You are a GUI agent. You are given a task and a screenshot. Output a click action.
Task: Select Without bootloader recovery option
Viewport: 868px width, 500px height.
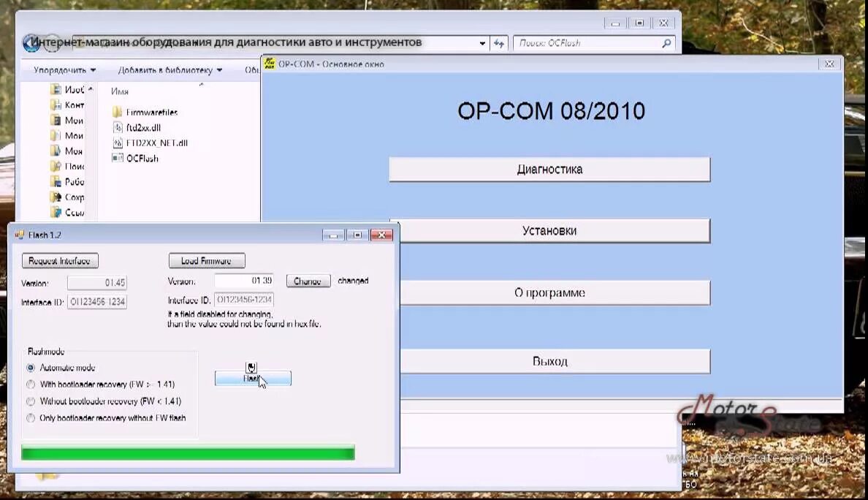tap(31, 401)
